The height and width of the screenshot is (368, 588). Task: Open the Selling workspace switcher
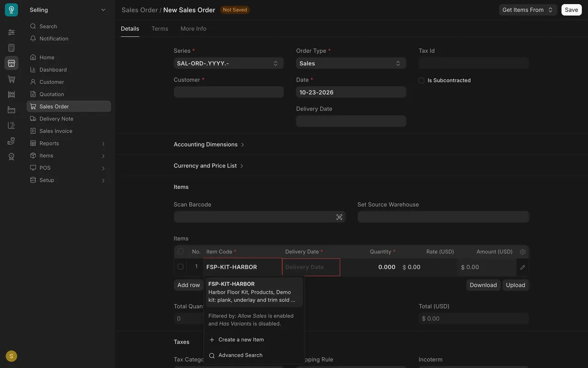pos(68,10)
